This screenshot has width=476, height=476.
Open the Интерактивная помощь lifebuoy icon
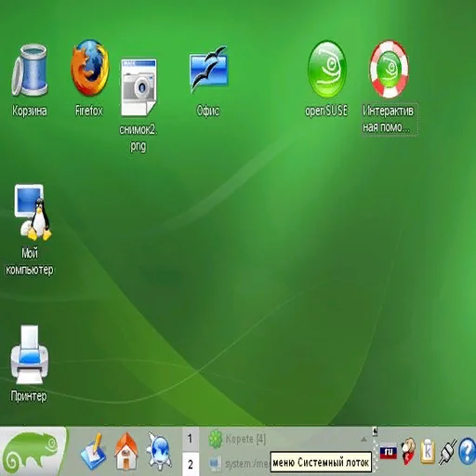point(389,69)
